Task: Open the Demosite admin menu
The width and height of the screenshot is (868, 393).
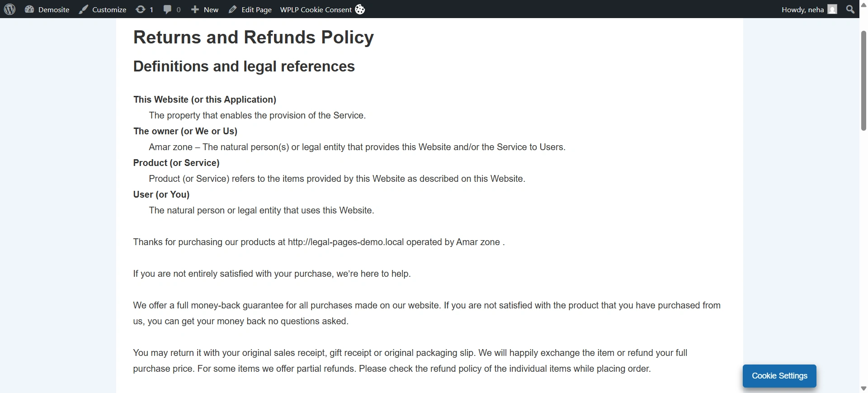Action: (x=54, y=9)
